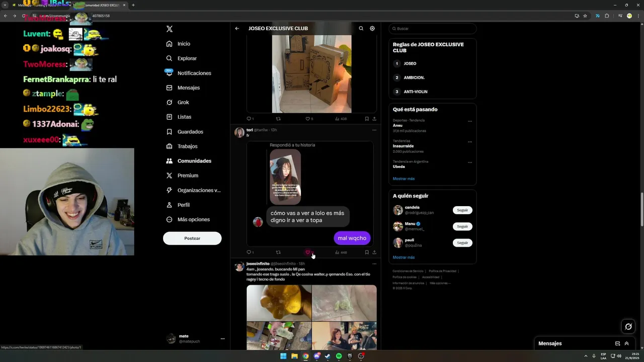Unlike tori's post

(309, 252)
